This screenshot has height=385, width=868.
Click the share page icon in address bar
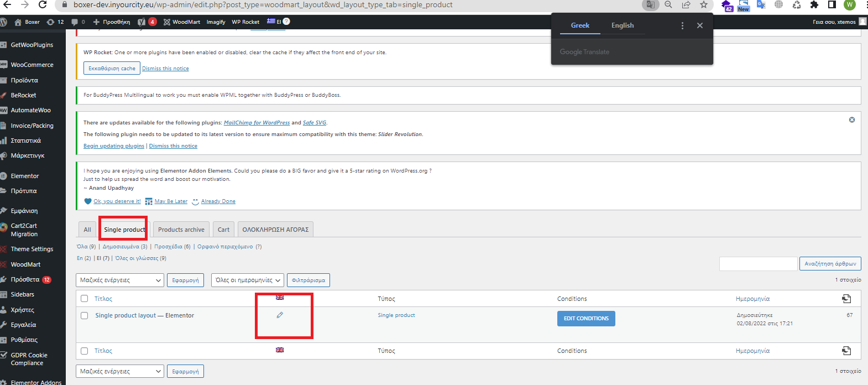(x=686, y=4)
